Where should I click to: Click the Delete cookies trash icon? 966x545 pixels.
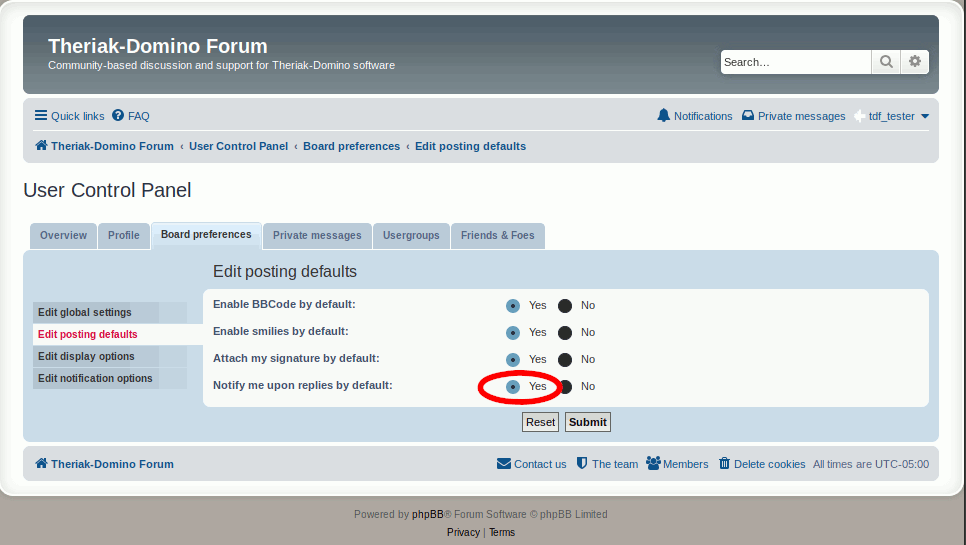tap(724, 464)
